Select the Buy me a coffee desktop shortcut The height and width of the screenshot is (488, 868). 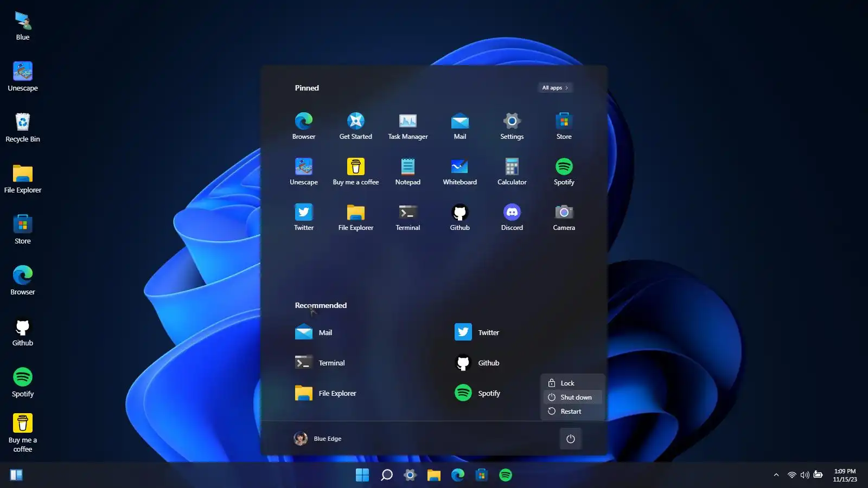[x=23, y=433]
